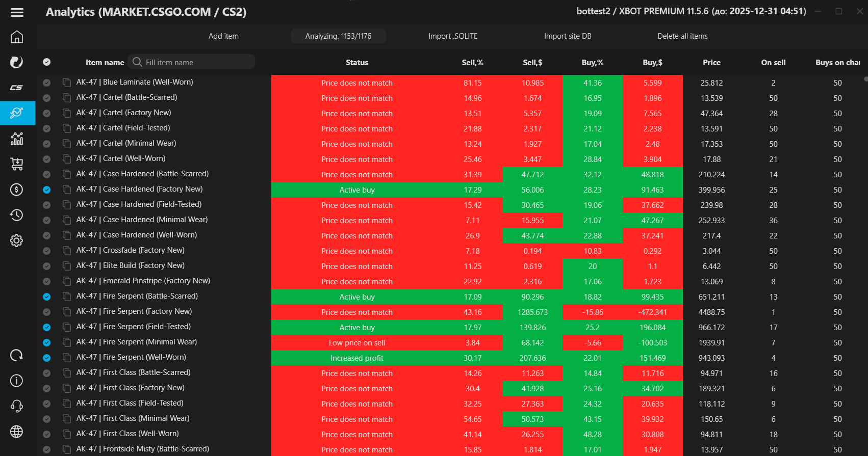This screenshot has height=456, width=868.
Task: Open the dollar balance sidebar icon
Action: click(17, 190)
